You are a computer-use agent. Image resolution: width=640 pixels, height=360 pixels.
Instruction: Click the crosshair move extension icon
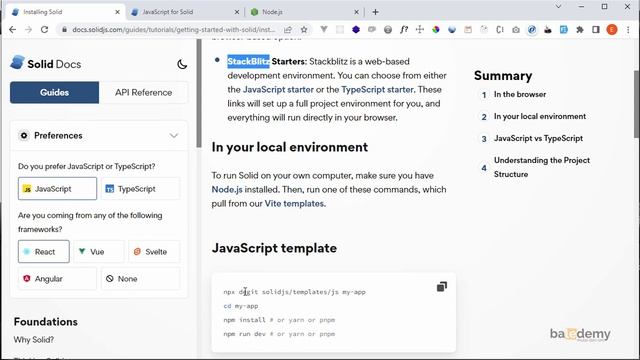click(x=420, y=29)
